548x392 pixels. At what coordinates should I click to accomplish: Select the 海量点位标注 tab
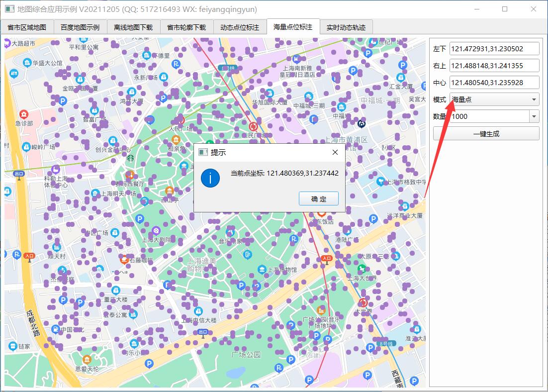point(293,26)
